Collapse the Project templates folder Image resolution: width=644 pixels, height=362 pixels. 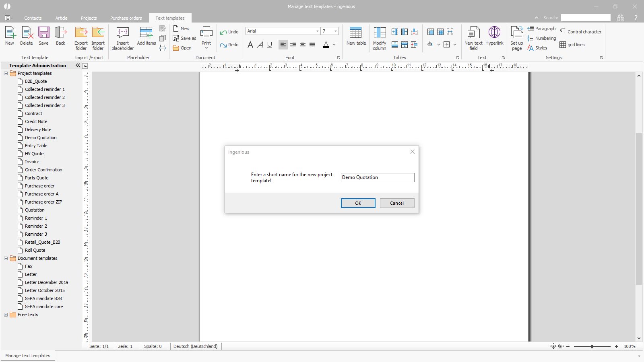point(6,73)
